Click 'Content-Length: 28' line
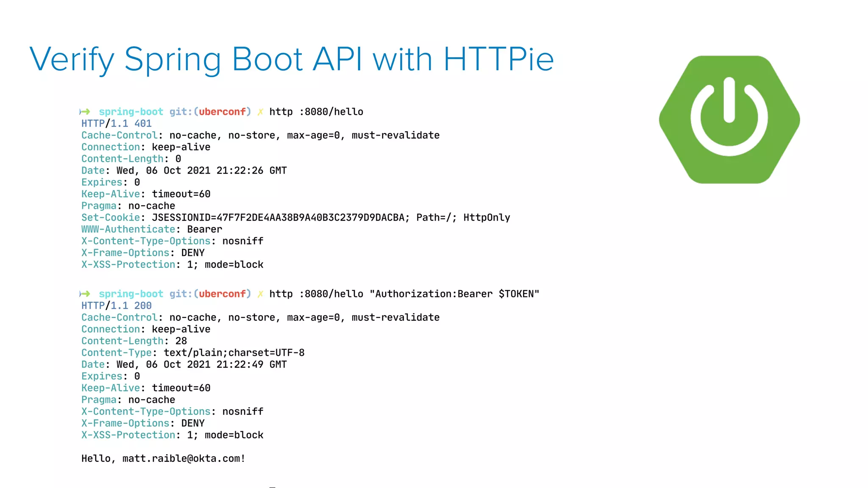This screenshot has height=488, width=868. coord(134,341)
